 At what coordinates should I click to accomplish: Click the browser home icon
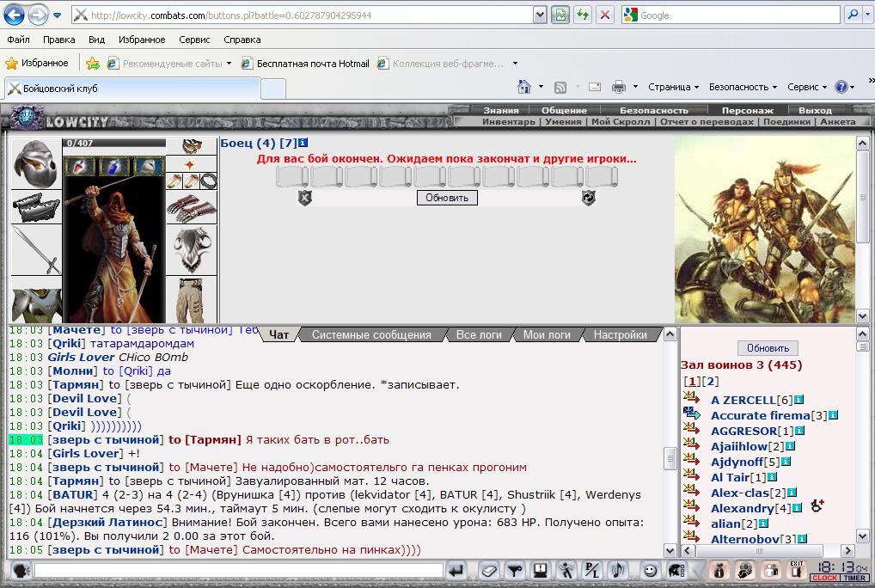point(524,87)
